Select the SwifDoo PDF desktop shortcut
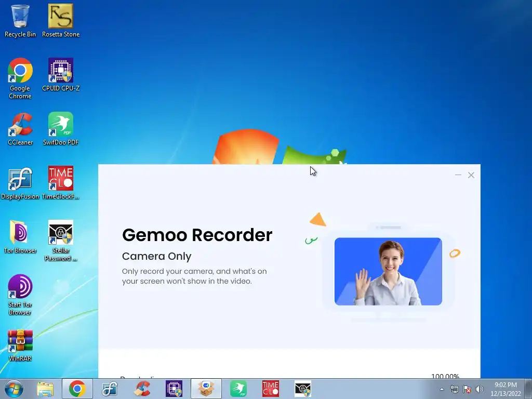Screen dimensions: 532x399 tap(61, 129)
